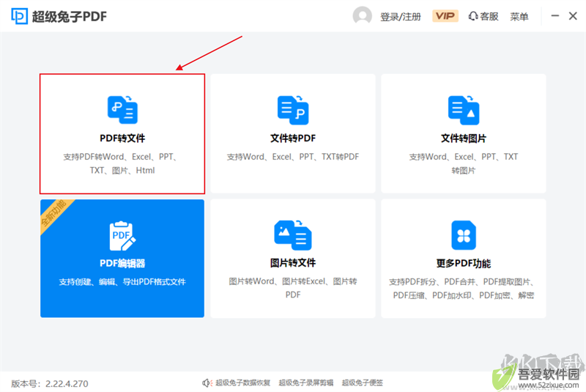The width and height of the screenshot is (586, 392).
Task: Click 文件转图片 description ending 转图片
Action: pos(464,163)
